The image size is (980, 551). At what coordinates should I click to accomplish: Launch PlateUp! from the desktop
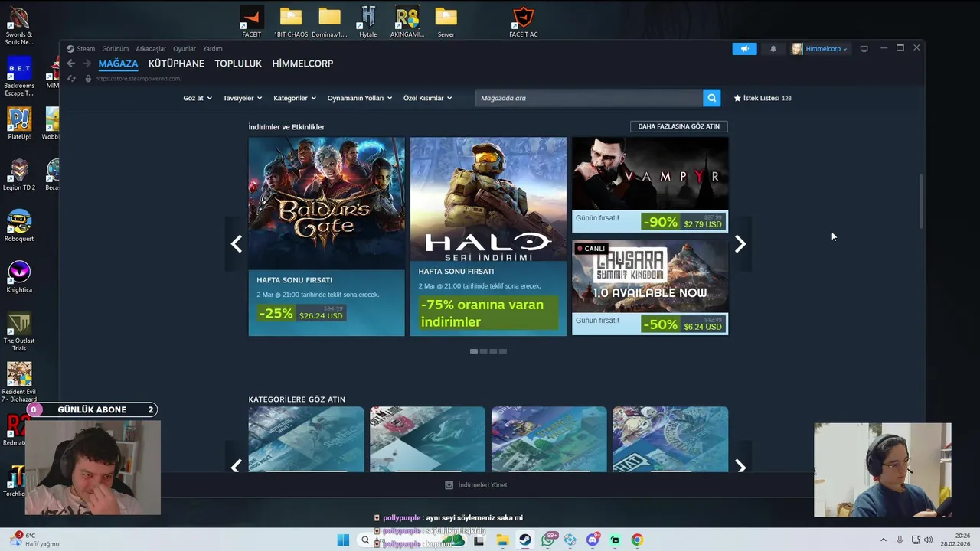(19, 124)
